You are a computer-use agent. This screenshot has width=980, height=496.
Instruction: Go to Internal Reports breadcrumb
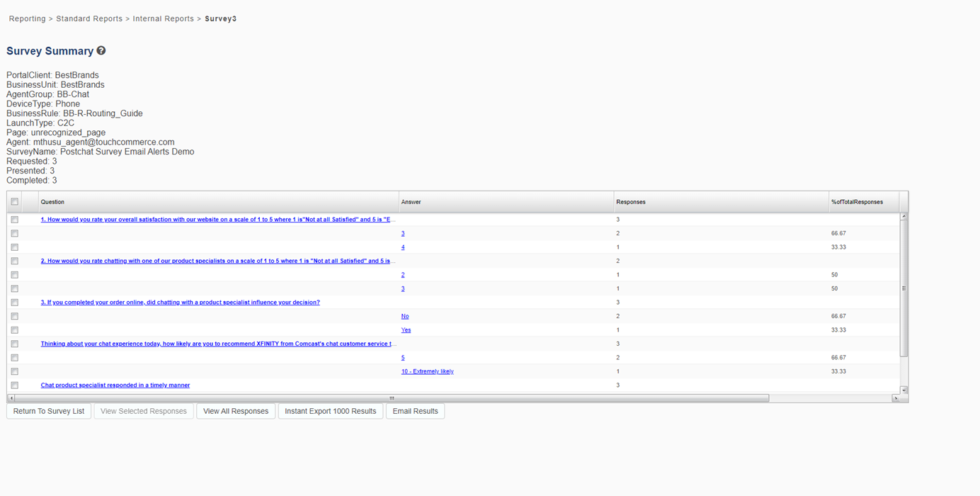click(163, 19)
